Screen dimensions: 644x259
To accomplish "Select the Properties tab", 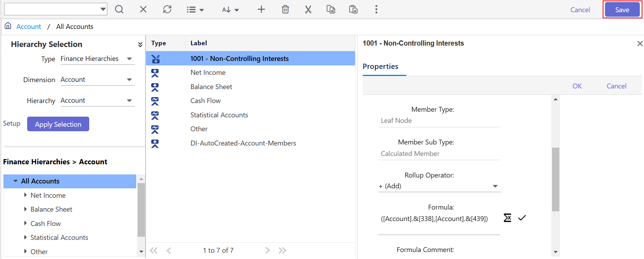I will pos(381,66).
